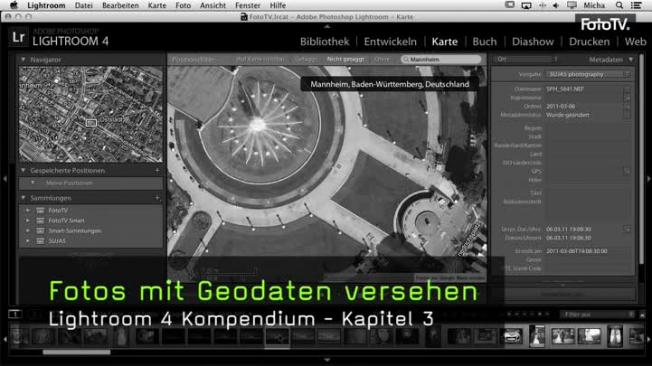
Task: Click the map search field with Mannheim
Action: pyautogui.click(x=441, y=59)
